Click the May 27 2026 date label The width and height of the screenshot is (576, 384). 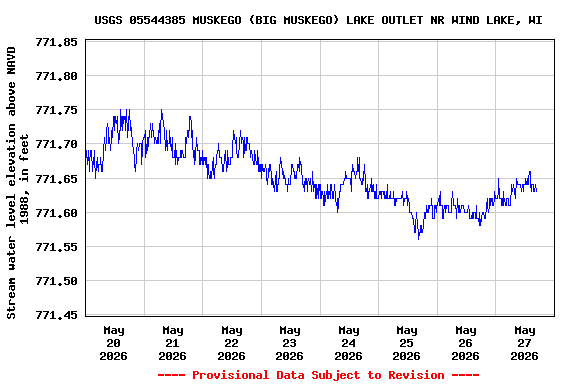(x=524, y=343)
